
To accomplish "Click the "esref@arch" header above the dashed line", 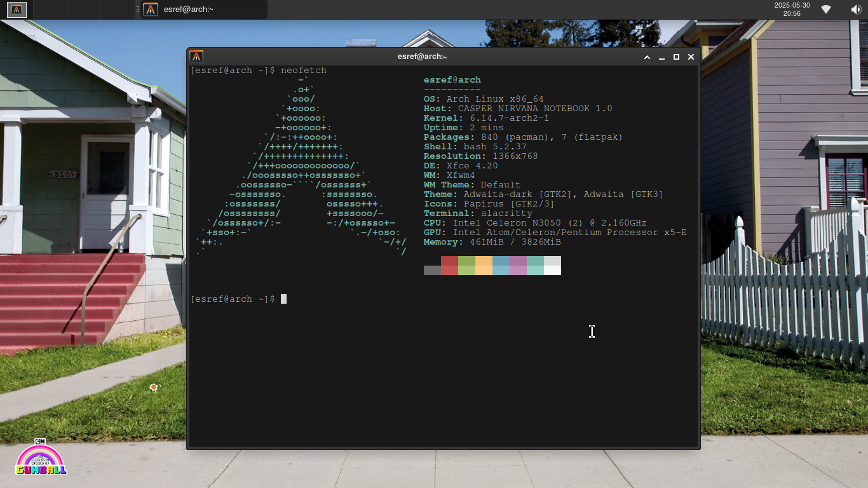I will [x=452, y=80].
